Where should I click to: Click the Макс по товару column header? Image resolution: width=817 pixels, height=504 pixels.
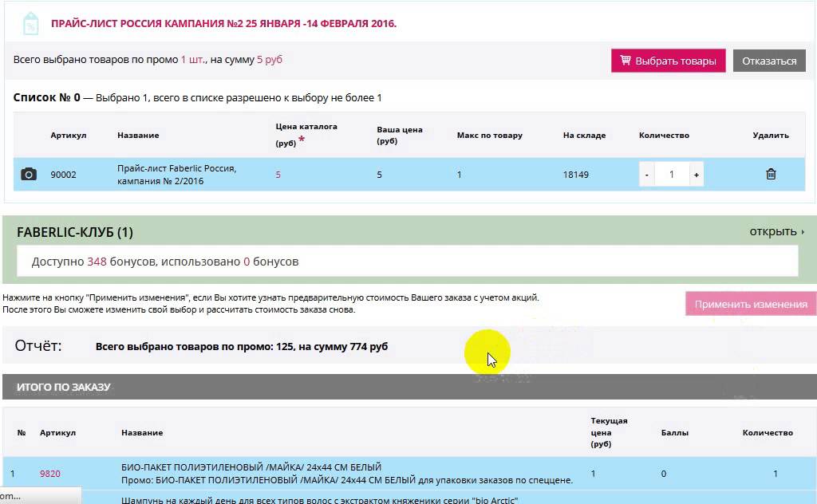pos(489,135)
